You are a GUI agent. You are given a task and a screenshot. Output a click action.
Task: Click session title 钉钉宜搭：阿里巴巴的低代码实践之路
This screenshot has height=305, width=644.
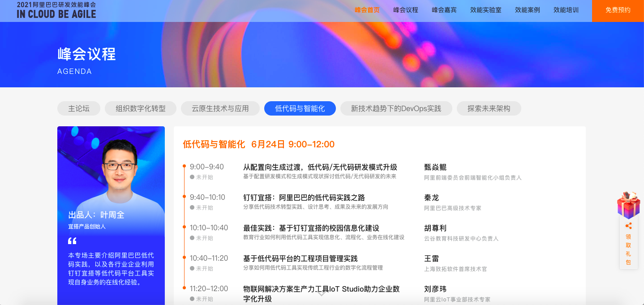tap(304, 198)
